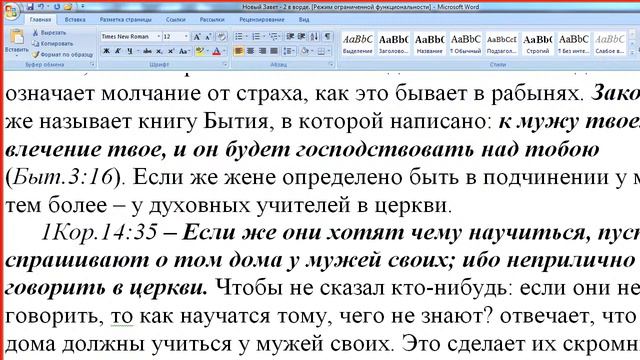Redo action in quick access toolbar
The image size is (640, 360).
[57, 7]
